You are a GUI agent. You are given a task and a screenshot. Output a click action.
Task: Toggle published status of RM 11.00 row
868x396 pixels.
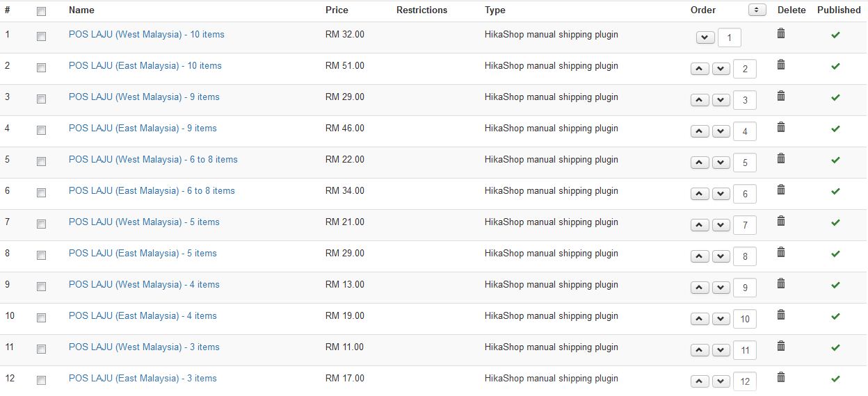(835, 347)
